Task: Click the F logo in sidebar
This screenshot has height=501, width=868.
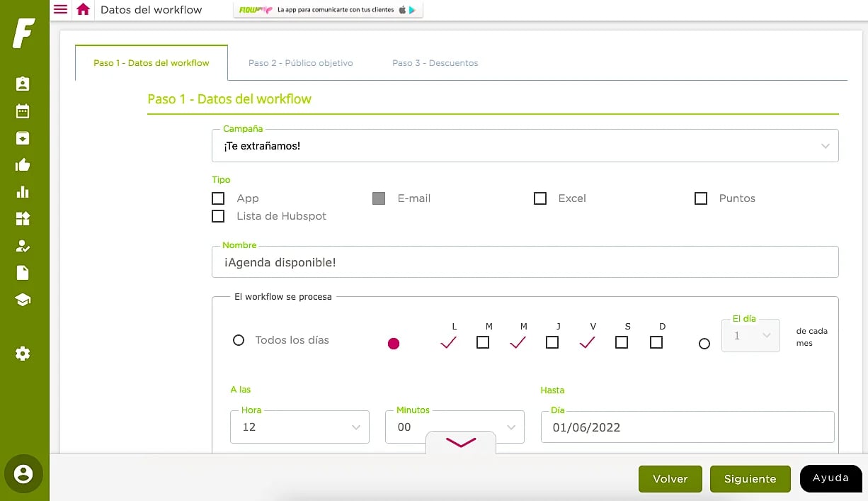Action: coord(23,33)
